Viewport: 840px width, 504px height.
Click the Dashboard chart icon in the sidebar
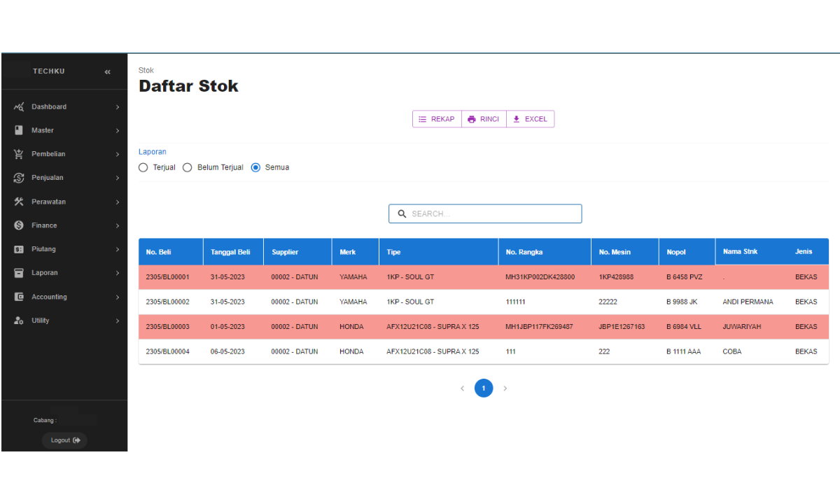(19, 107)
